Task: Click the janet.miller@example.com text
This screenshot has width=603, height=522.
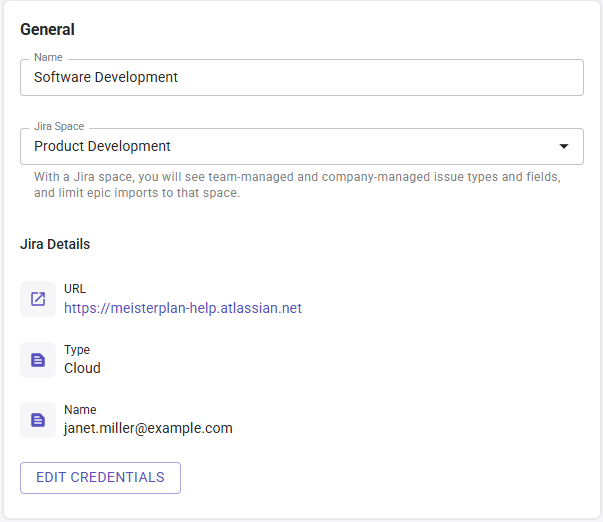Action: pyautogui.click(x=148, y=428)
